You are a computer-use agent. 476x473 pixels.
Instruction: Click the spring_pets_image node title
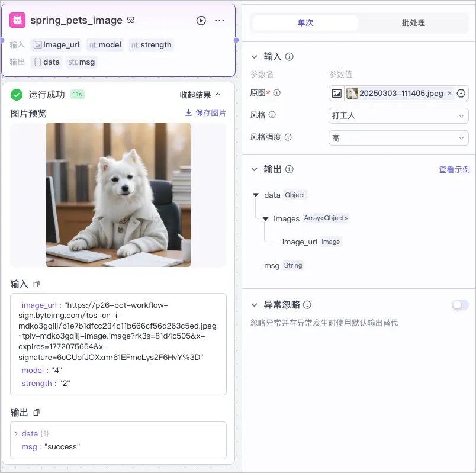point(76,20)
